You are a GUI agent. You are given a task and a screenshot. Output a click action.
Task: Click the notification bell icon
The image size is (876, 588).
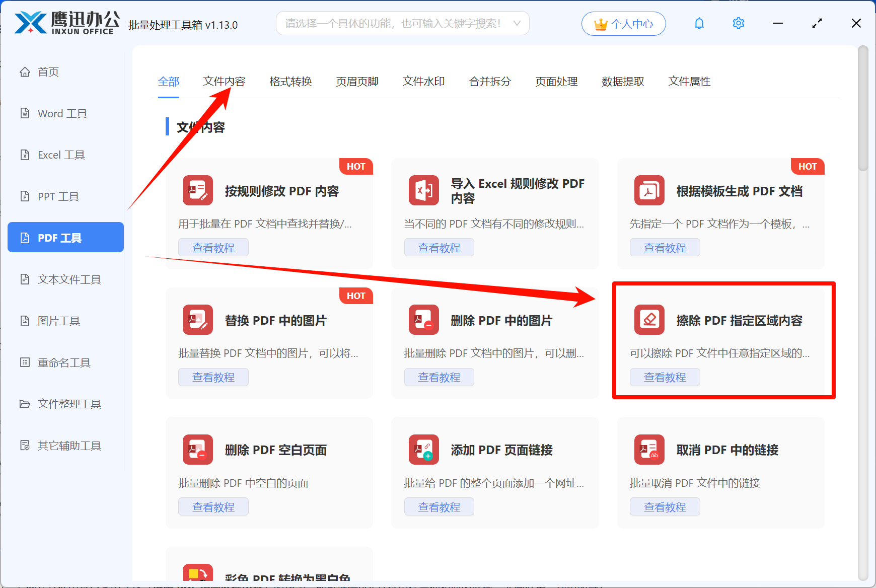click(x=699, y=23)
